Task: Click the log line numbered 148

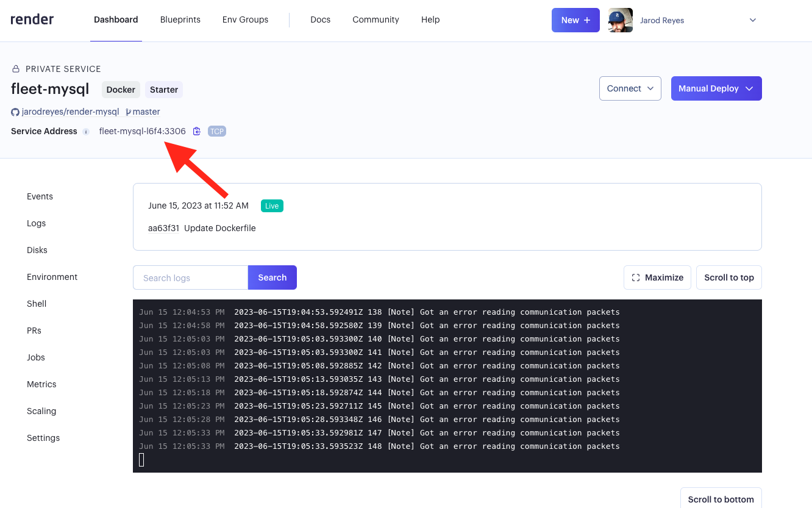Action: 379,446
